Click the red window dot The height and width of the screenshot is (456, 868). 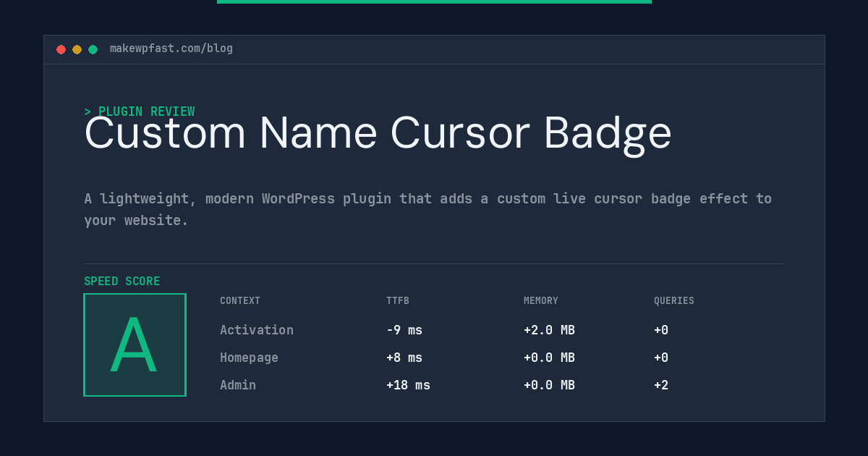click(x=61, y=49)
